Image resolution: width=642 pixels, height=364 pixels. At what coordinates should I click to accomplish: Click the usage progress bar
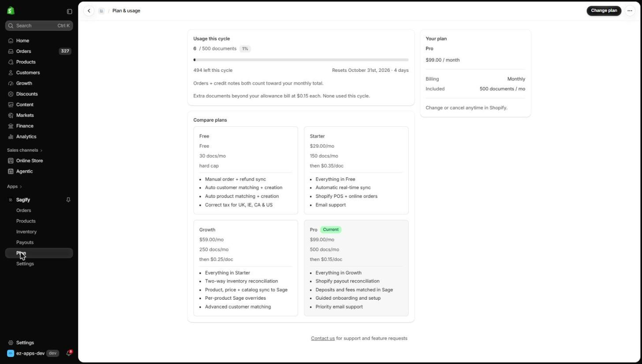[x=301, y=60]
